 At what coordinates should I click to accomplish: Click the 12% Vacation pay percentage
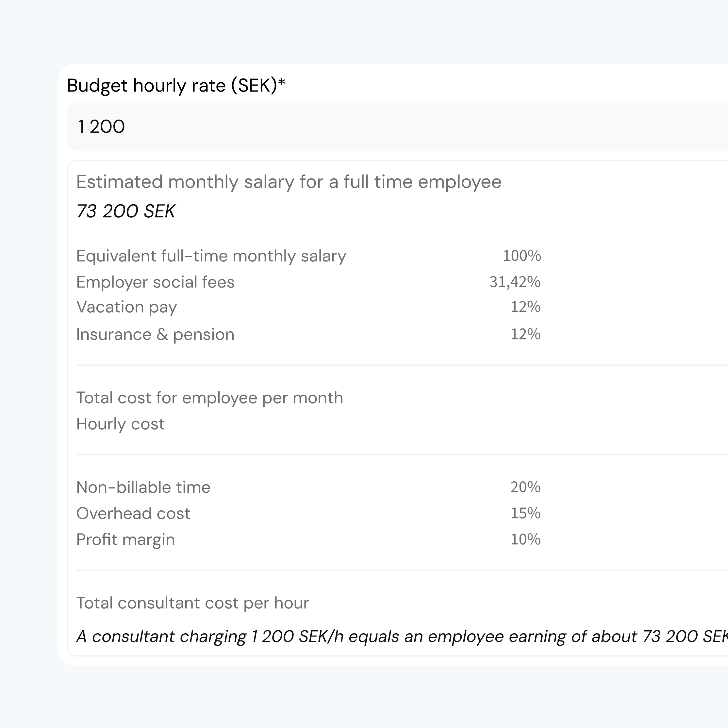click(525, 307)
